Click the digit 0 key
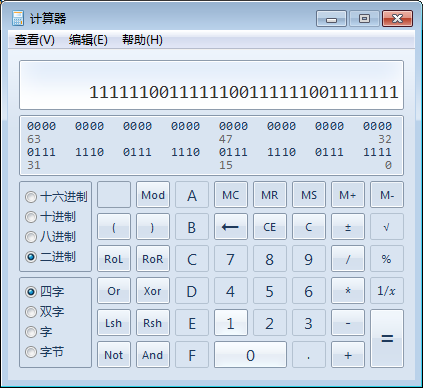Viewport: 423px width, 388px height. (250, 355)
